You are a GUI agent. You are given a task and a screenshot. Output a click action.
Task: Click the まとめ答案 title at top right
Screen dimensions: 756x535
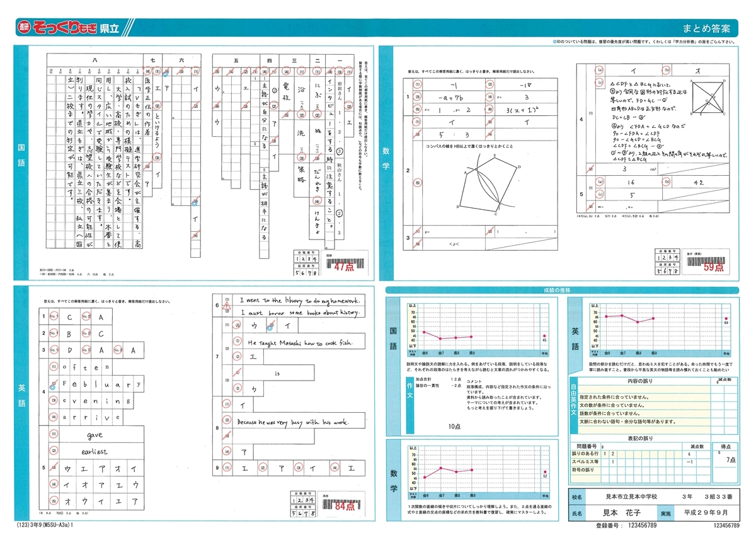point(706,28)
